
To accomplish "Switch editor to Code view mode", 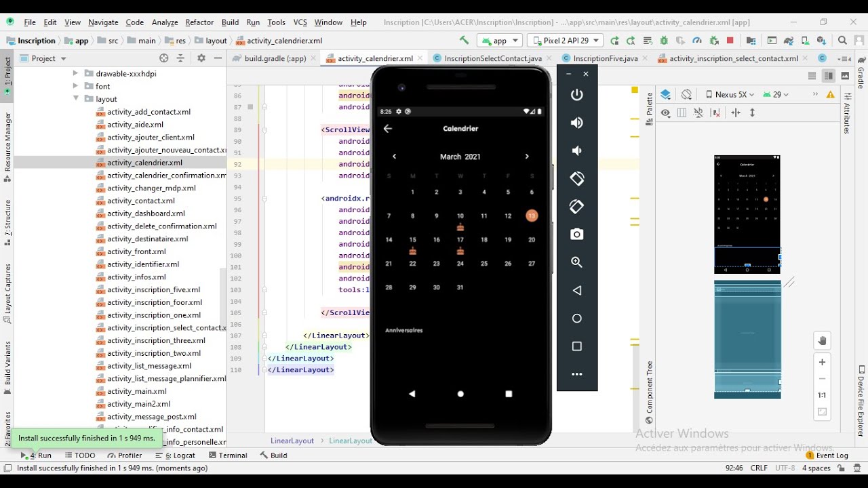I will (x=812, y=77).
